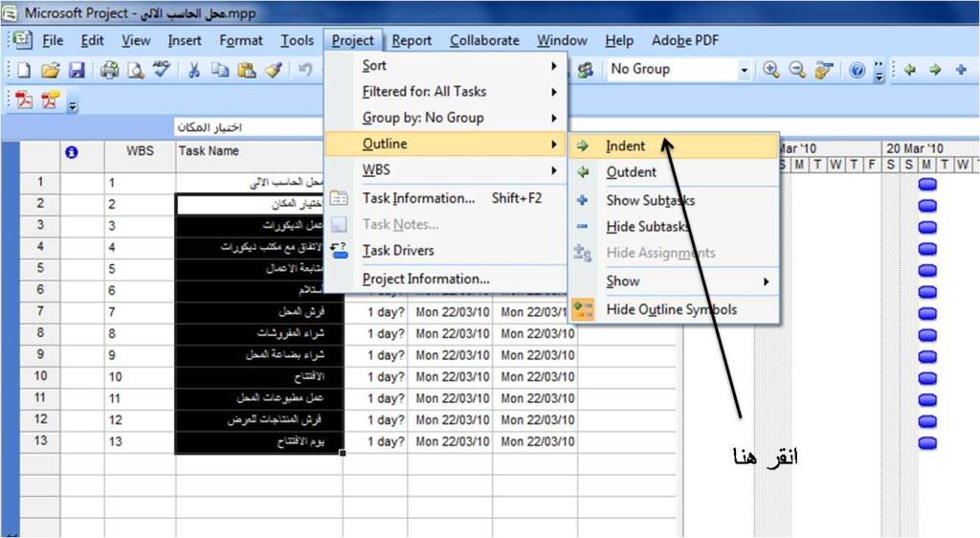
Task: Click the Microsoft Project title bar icon
Action: tap(11, 12)
